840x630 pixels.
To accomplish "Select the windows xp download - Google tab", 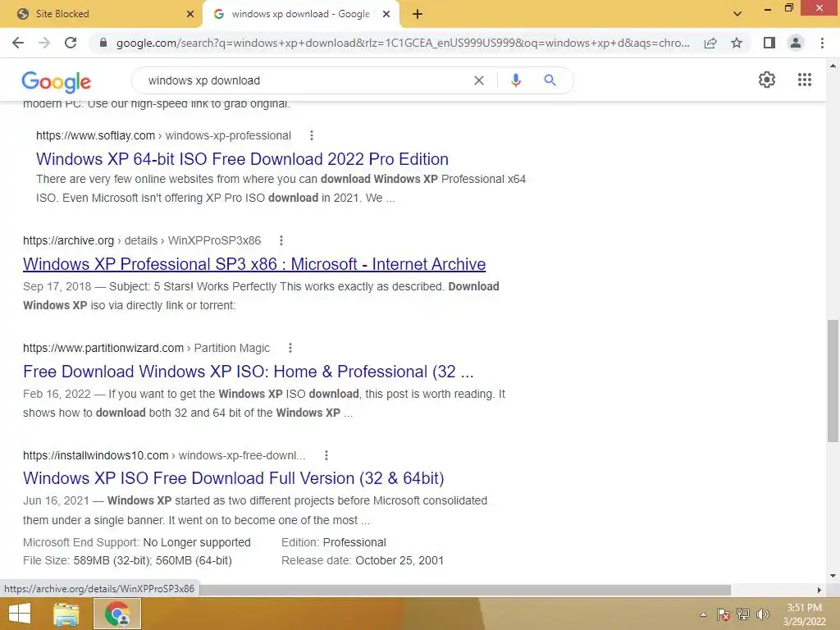I will tap(300, 14).
